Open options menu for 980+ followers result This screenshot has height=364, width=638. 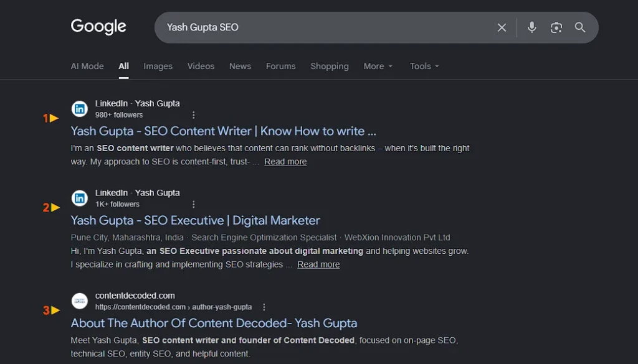194,115
